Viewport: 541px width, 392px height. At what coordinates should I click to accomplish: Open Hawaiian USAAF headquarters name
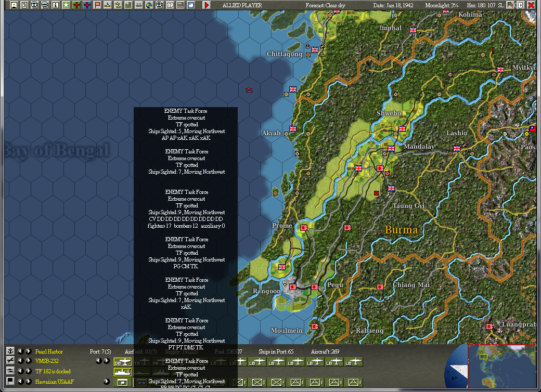54,382
